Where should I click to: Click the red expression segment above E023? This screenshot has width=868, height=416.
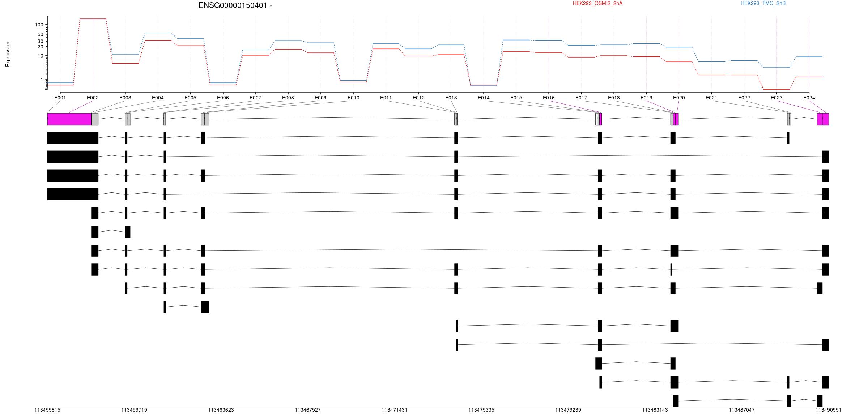(776, 89)
